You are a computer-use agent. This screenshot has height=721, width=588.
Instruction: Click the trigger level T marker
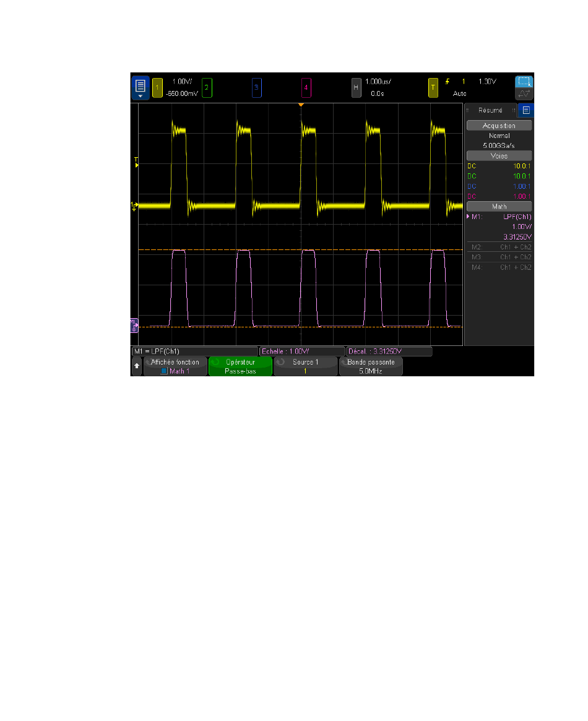point(136,162)
